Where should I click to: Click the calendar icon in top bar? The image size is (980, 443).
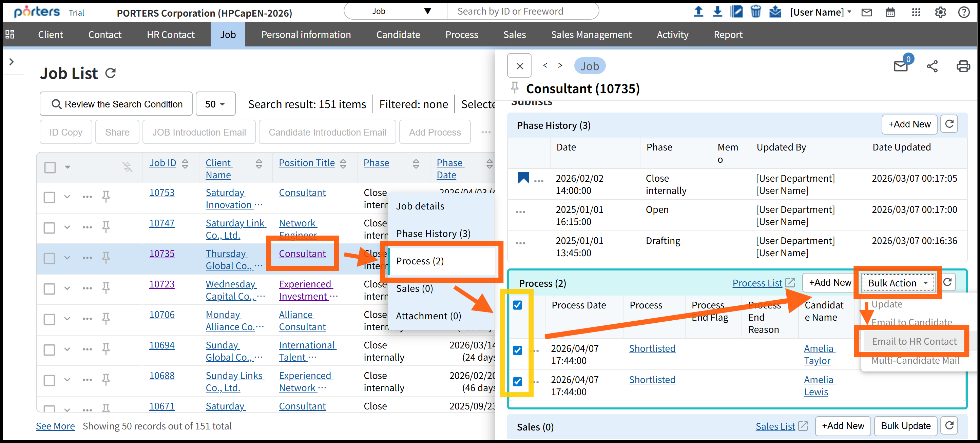point(890,13)
